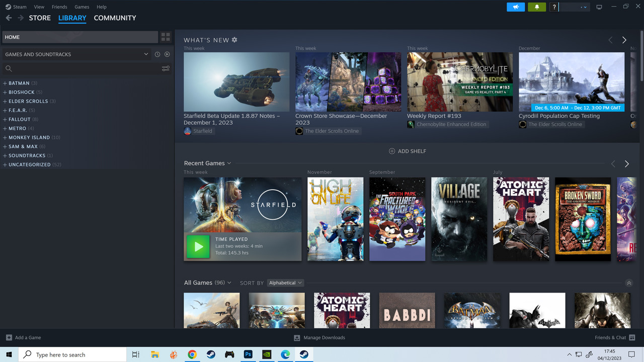Select High On Life cover

336,219
